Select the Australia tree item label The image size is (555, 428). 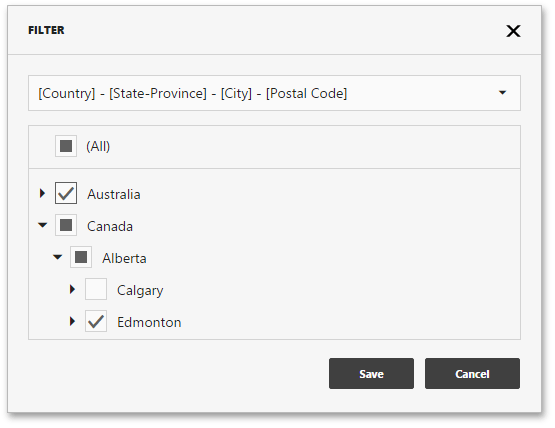pyautogui.click(x=114, y=194)
